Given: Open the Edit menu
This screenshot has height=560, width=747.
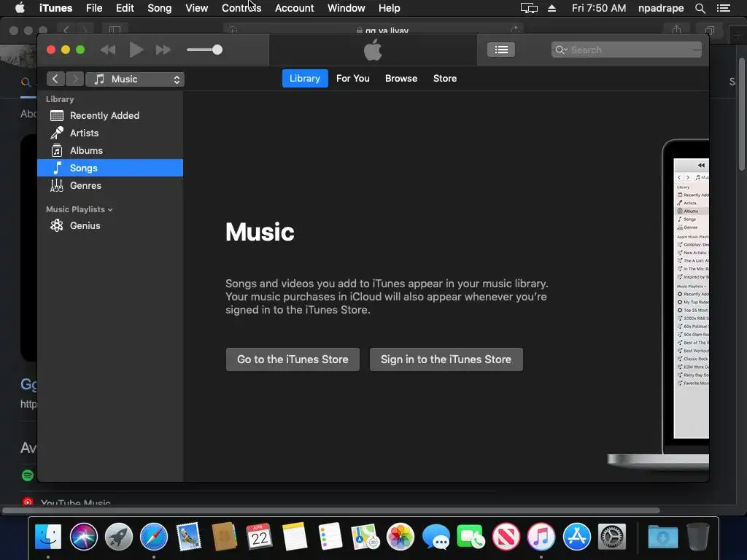Looking at the screenshot, I should point(125,8).
